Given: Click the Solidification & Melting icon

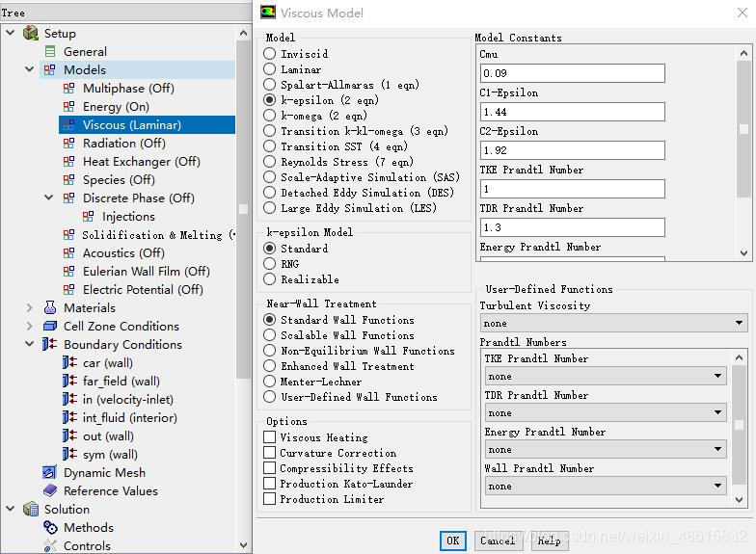Looking at the screenshot, I should pyautogui.click(x=69, y=235).
